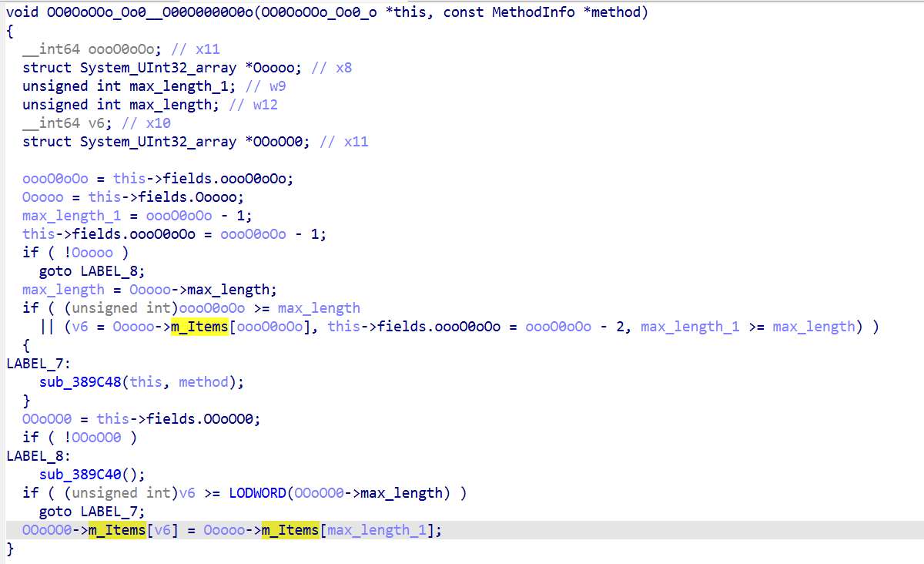Select the 'sub_389C48' function call
This screenshot has width=924, height=564.
(79, 382)
